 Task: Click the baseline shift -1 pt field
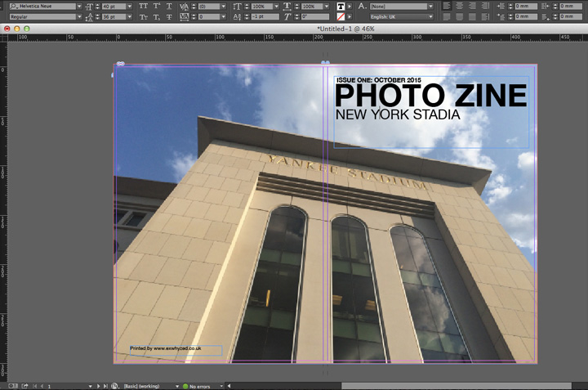pos(265,17)
